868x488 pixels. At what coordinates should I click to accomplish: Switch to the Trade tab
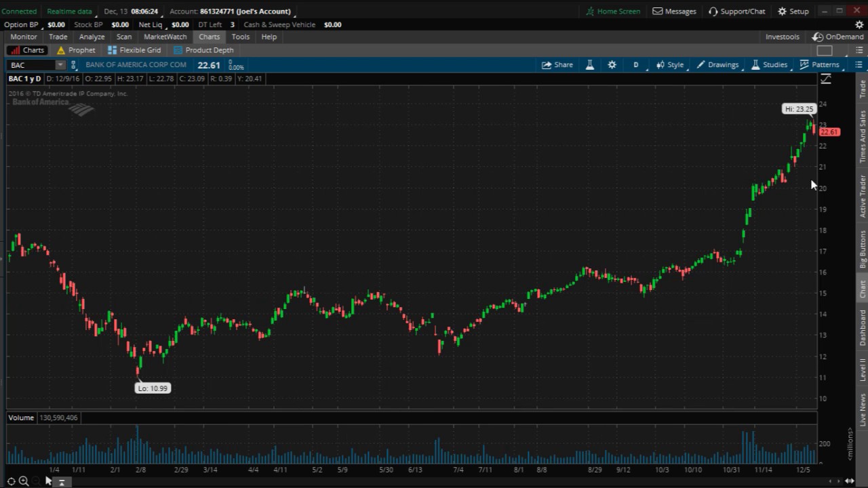click(x=58, y=37)
